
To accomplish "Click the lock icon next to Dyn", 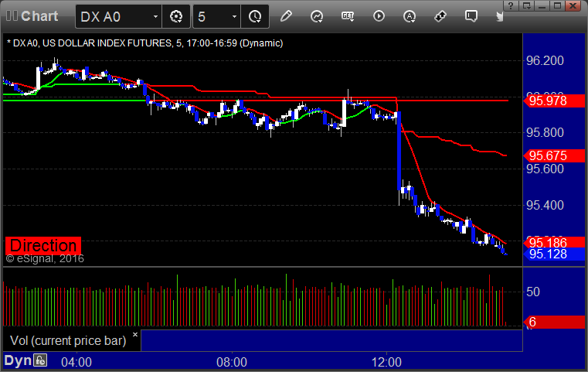I will [40, 360].
